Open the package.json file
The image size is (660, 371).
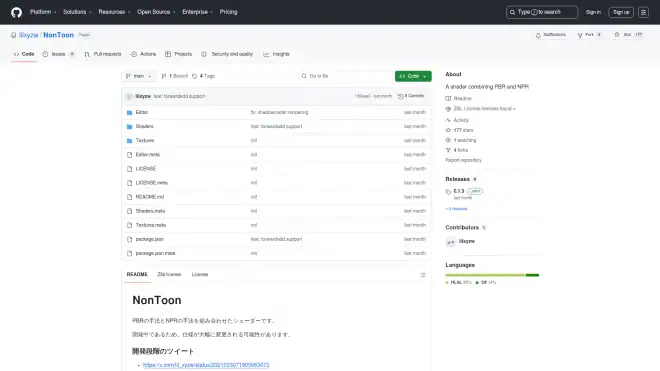(x=149, y=239)
